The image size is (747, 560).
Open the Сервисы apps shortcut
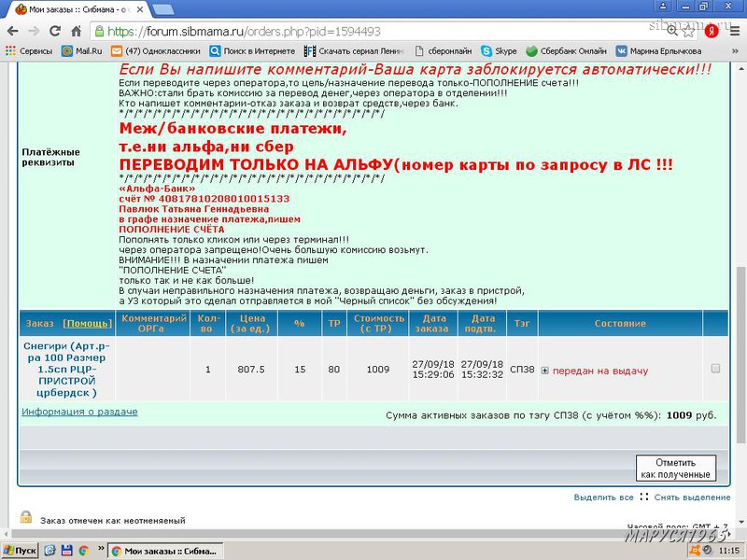pos(29,51)
